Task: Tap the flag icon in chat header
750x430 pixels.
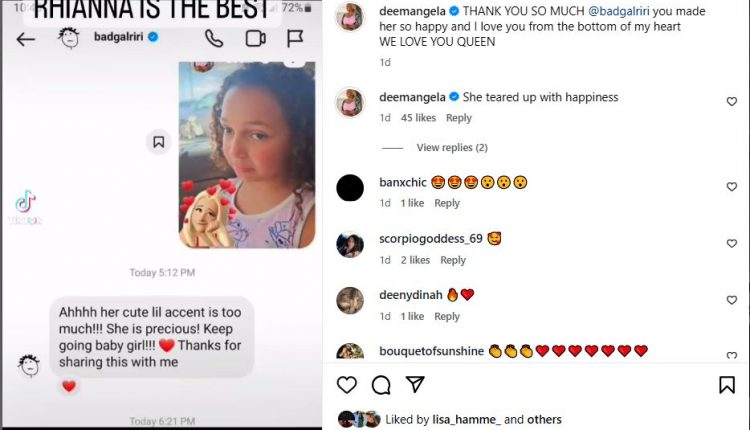Action: (x=295, y=39)
